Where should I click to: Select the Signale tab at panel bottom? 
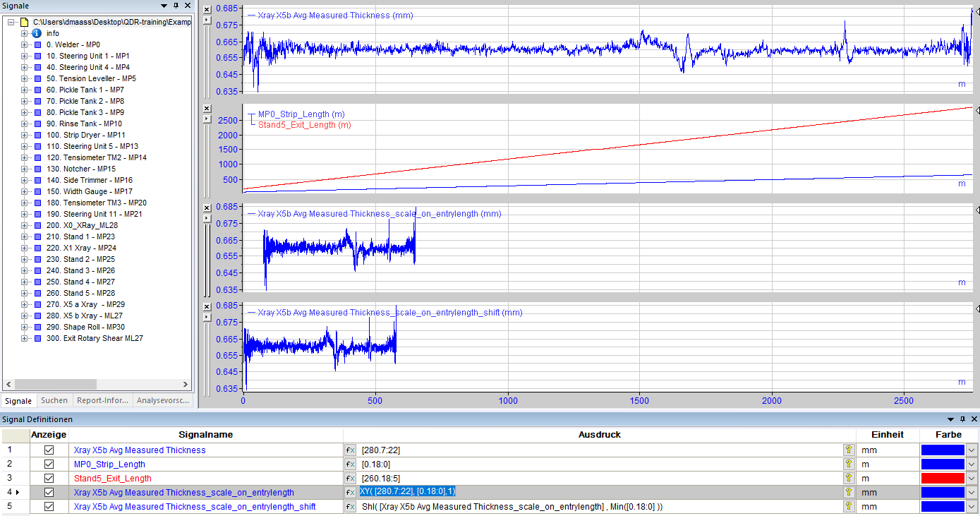pyautogui.click(x=18, y=401)
